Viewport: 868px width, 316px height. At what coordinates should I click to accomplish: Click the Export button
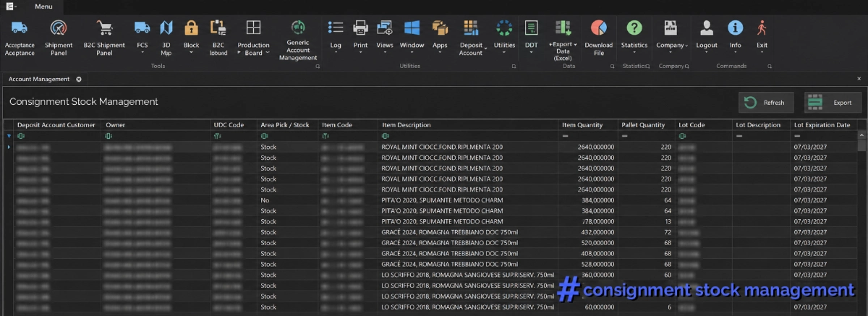coord(833,103)
